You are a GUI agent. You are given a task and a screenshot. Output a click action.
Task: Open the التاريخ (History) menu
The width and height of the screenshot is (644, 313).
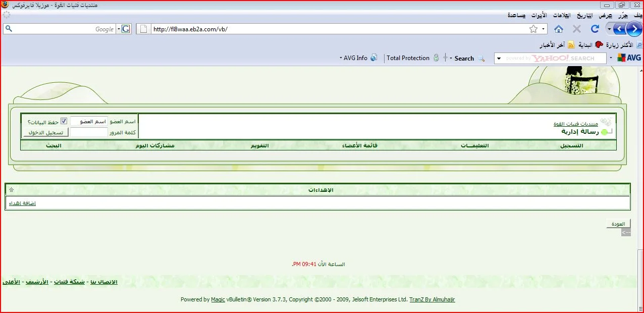pos(585,15)
